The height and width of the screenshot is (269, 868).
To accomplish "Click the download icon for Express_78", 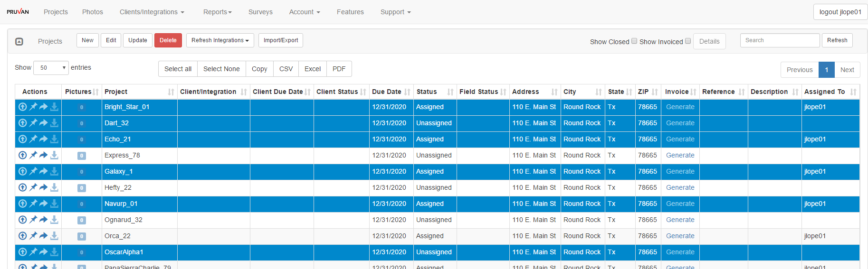I will pos(54,156).
